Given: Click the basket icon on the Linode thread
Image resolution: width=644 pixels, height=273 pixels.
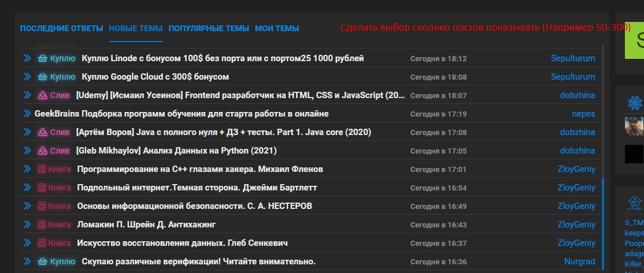Looking at the screenshot, I should [43, 58].
